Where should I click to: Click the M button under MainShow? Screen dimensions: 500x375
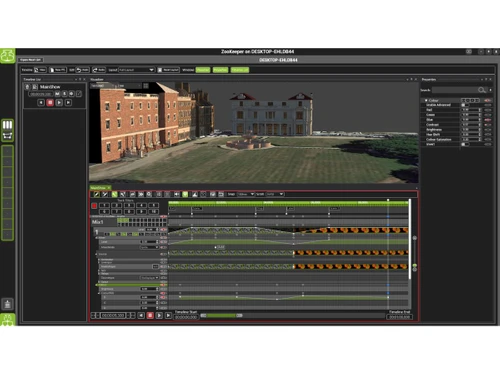pyautogui.click(x=57, y=94)
